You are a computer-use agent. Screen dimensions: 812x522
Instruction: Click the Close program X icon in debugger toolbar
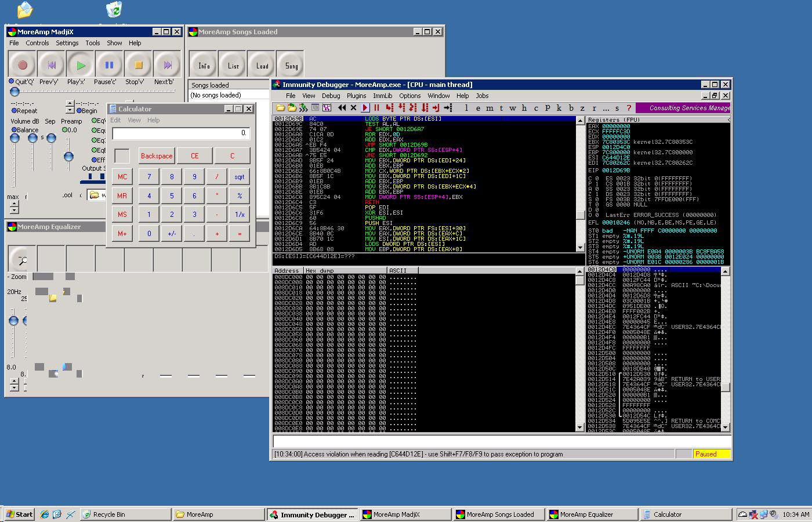pos(353,108)
